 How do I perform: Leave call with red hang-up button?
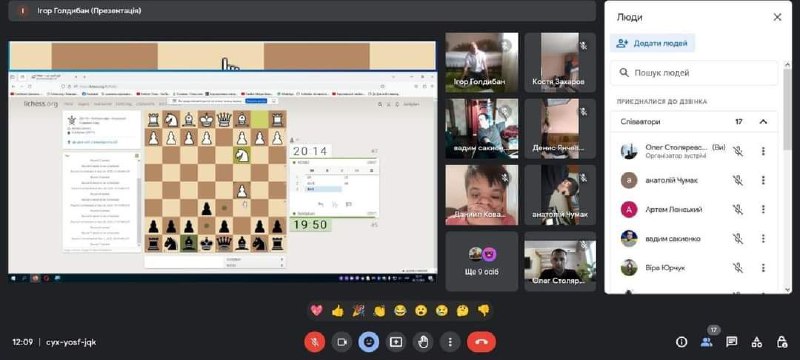(x=481, y=342)
